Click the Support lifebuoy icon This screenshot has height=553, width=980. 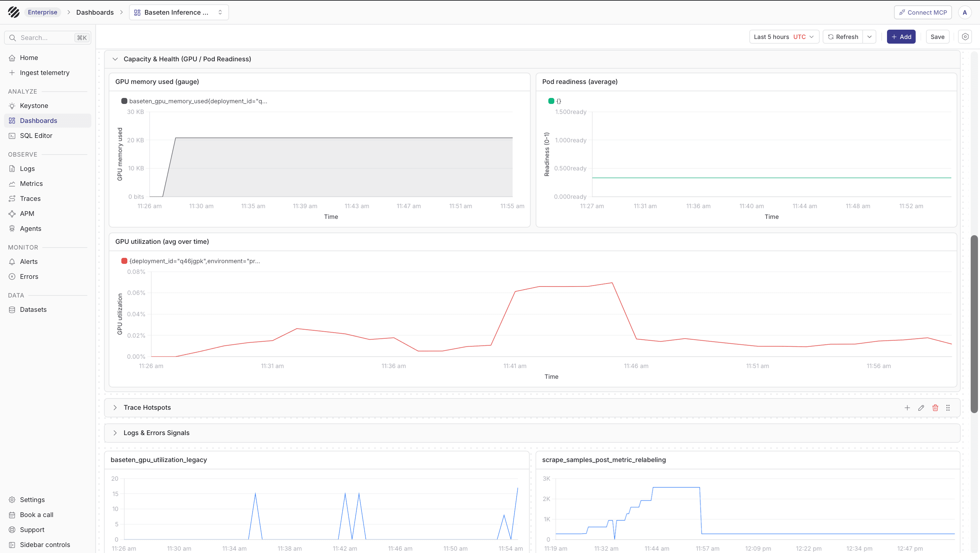12,530
